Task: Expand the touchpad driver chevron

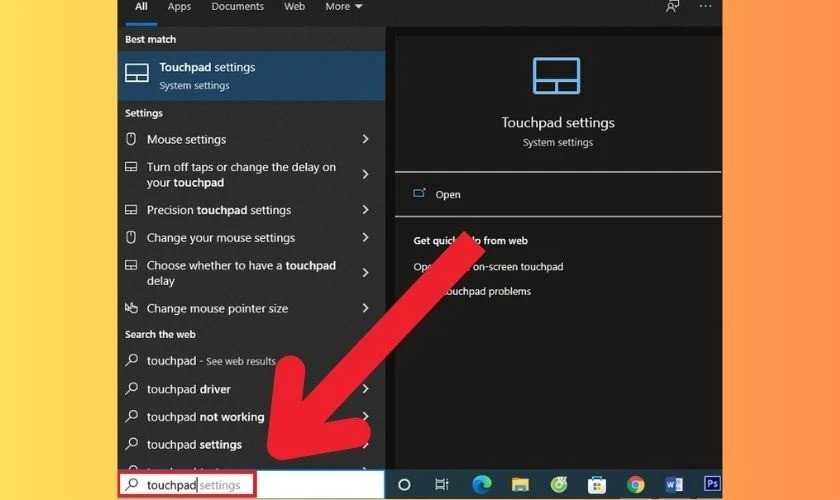Action: (365, 389)
